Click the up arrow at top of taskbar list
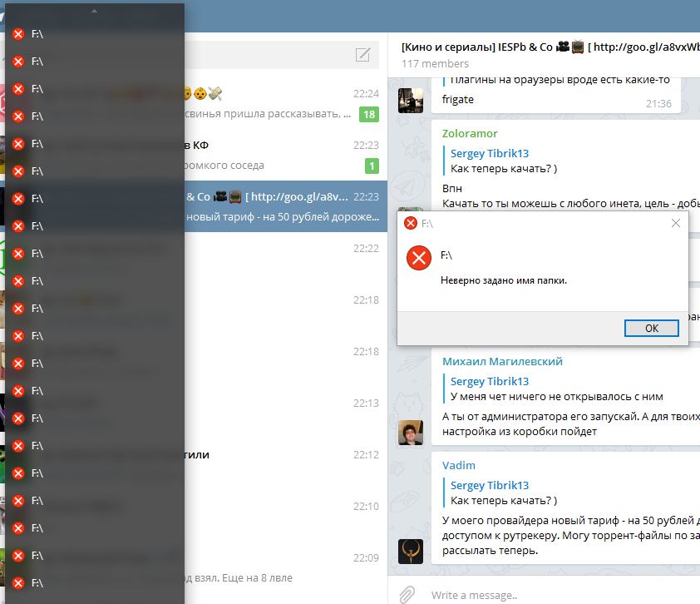The width and height of the screenshot is (700, 604). click(94, 11)
